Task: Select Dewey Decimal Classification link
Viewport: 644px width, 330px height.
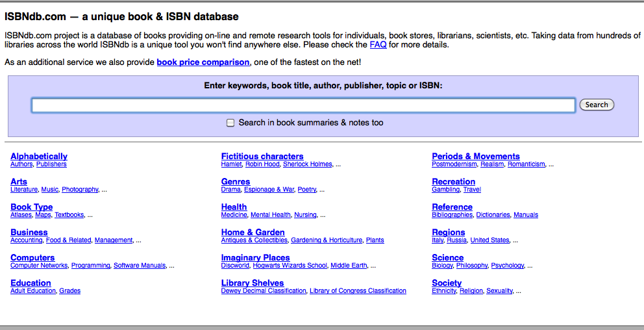Action: (x=264, y=291)
